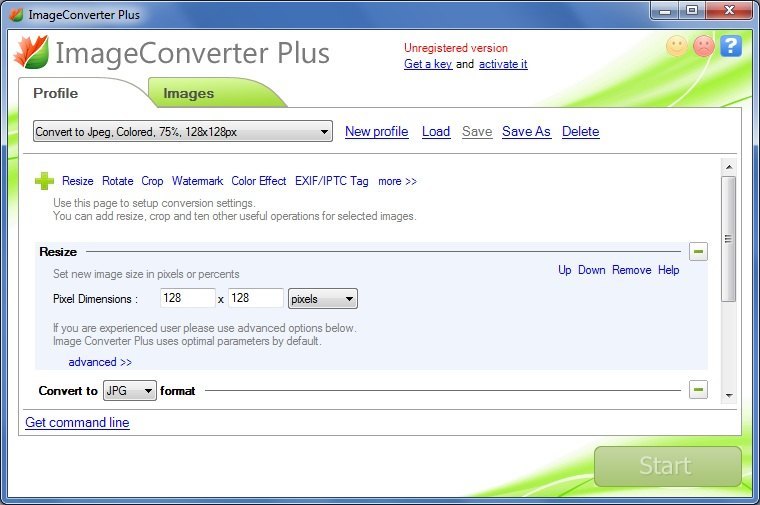Click the scrollbar down arrow

728,395
